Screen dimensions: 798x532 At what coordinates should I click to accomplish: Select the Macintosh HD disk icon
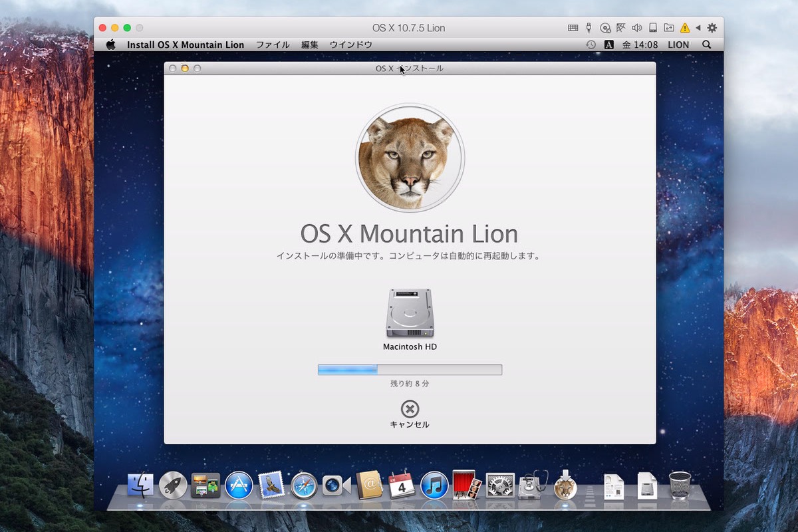coord(410,313)
